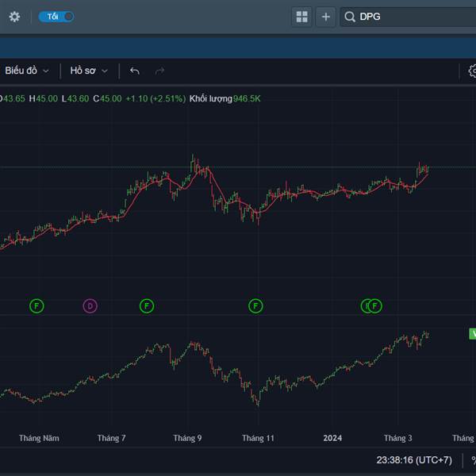Select the front F marker of overlapping pair
Viewport: 476px width, 476px height.
point(375,306)
